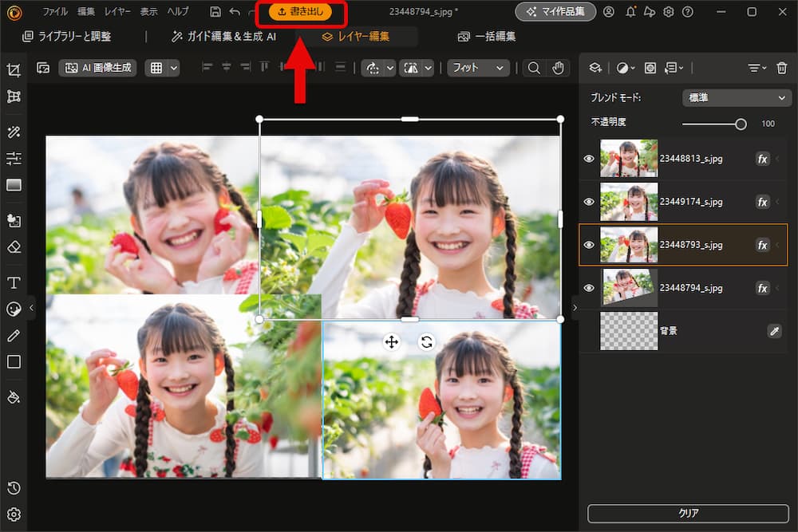The height and width of the screenshot is (532, 798).
Task: Open the 表示 menu
Action: [149, 12]
